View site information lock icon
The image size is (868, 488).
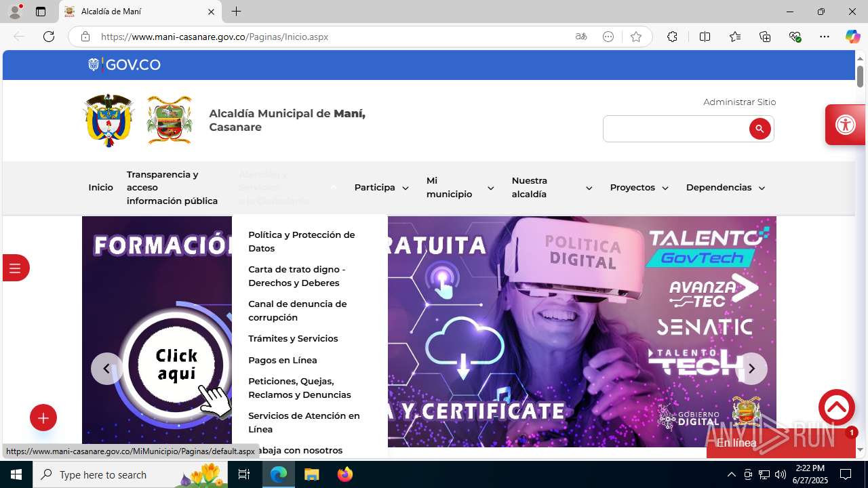tap(85, 37)
